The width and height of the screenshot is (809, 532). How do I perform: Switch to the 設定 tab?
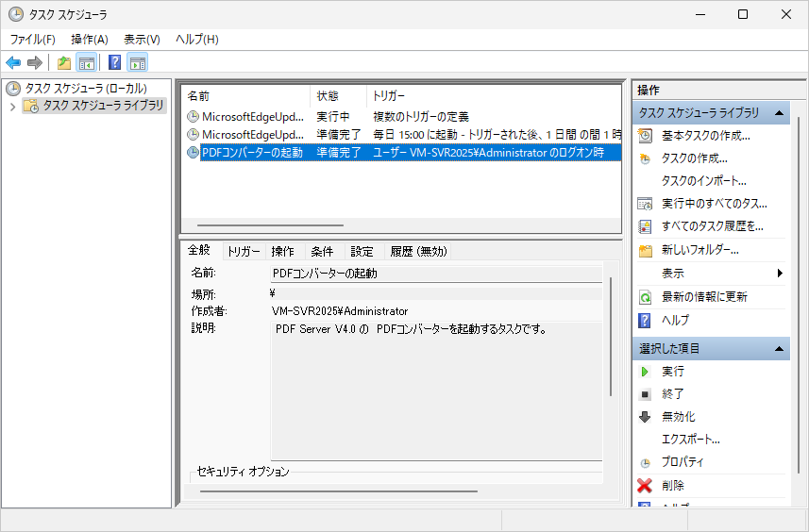click(x=362, y=252)
